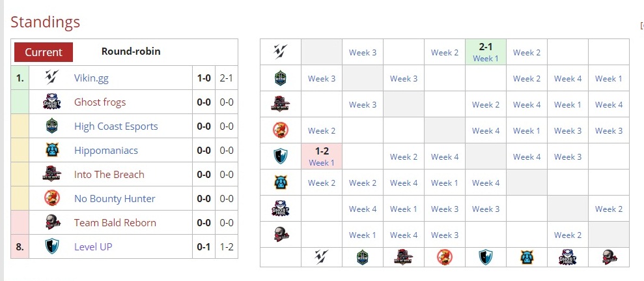The width and height of the screenshot is (644, 281).
Task: Switch to the Current standings tab
Action: pyautogui.click(x=44, y=52)
